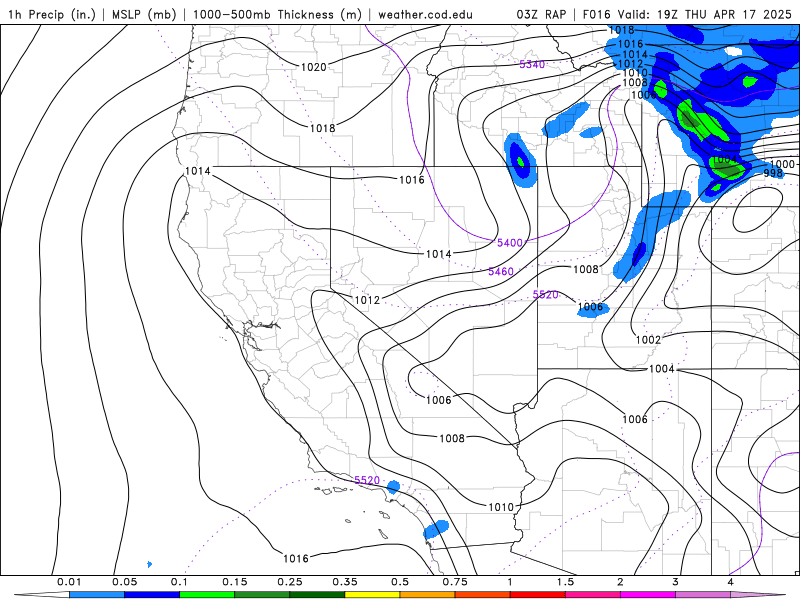The width and height of the screenshot is (800, 600).
Task: Click the '0.01' legend tick label
Action: coord(69,582)
